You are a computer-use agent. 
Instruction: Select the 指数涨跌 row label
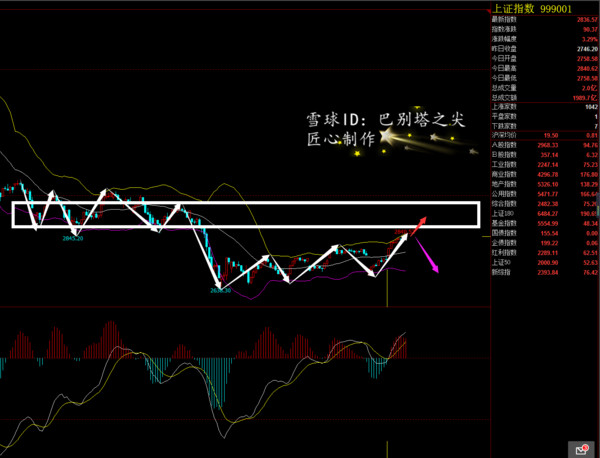pyautogui.click(x=504, y=29)
